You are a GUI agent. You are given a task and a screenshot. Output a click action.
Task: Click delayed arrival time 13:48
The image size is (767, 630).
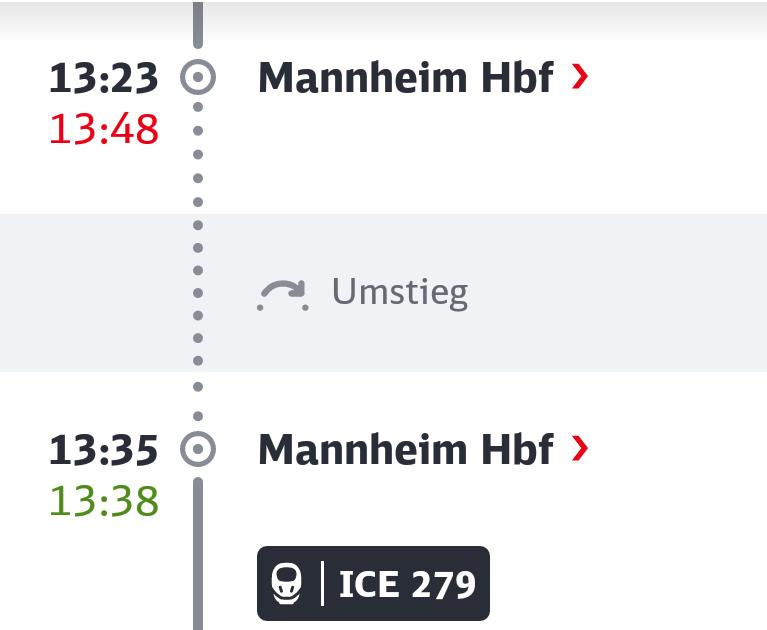104,129
